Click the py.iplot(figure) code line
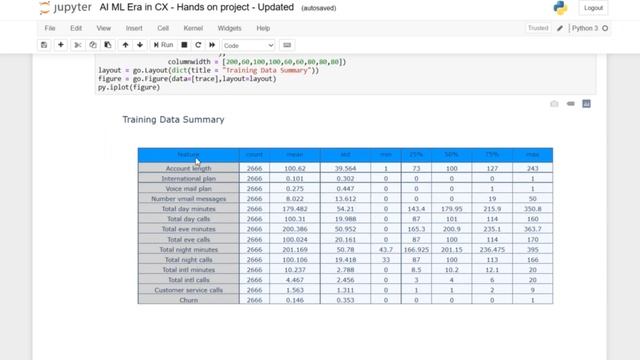 coord(129,87)
